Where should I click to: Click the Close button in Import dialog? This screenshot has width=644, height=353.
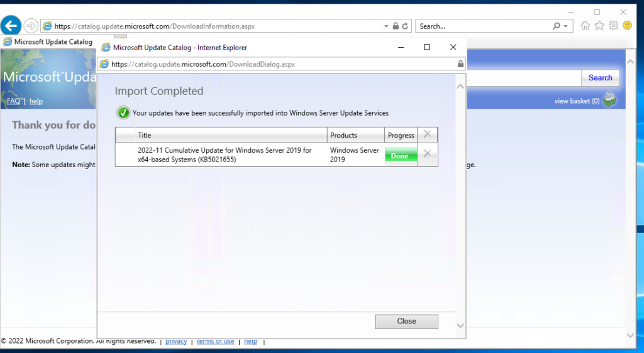coord(406,322)
